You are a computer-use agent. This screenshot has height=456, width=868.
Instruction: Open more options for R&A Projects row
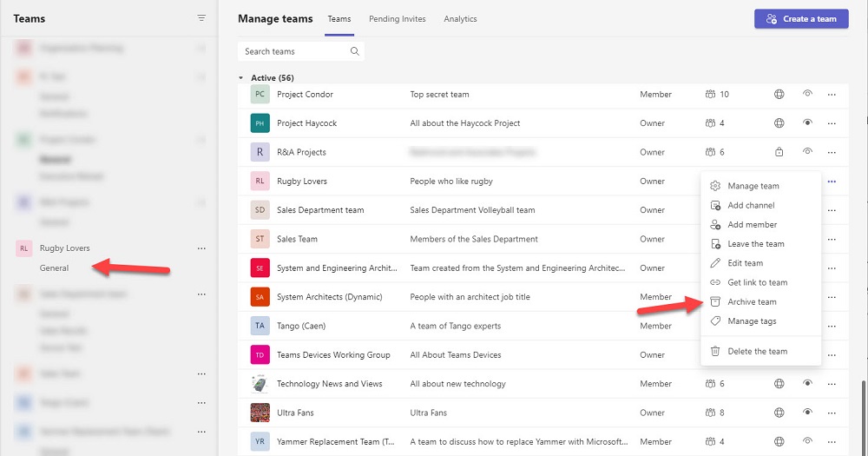(x=832, y=152)
